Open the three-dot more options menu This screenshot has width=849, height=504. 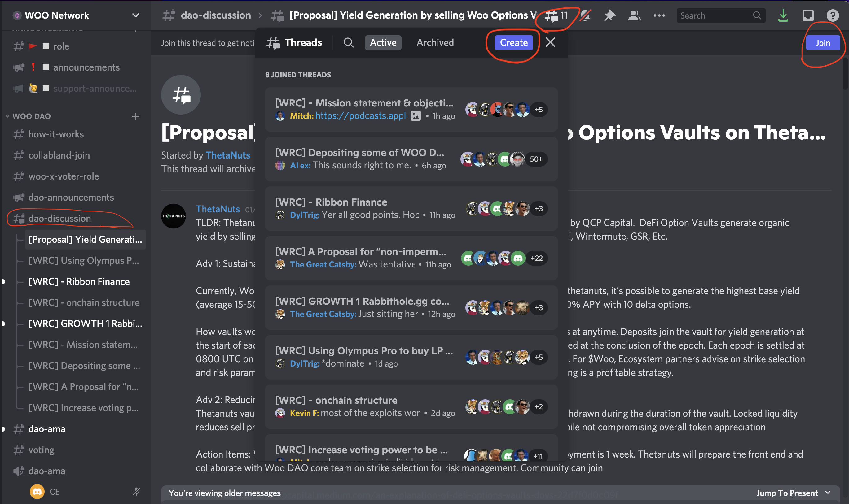point(659,15)
